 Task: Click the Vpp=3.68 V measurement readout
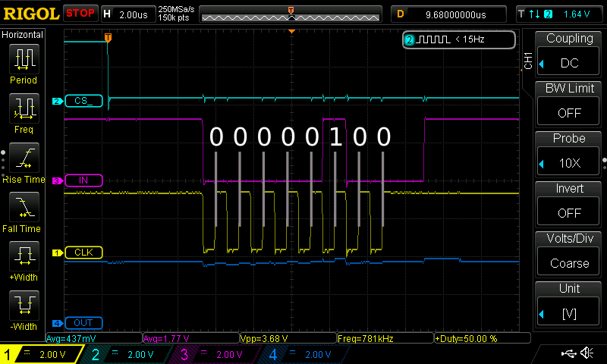coord(288,338)
